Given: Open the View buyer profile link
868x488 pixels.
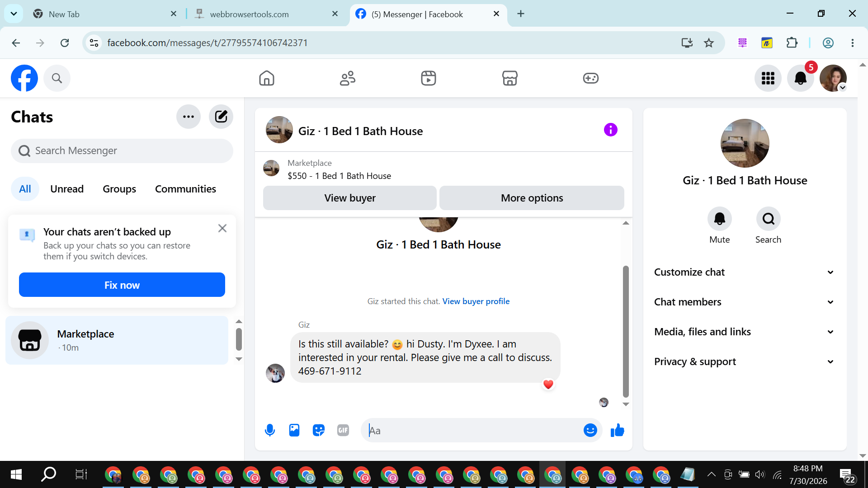Looking at the screenshot, I should click(476, 301).
